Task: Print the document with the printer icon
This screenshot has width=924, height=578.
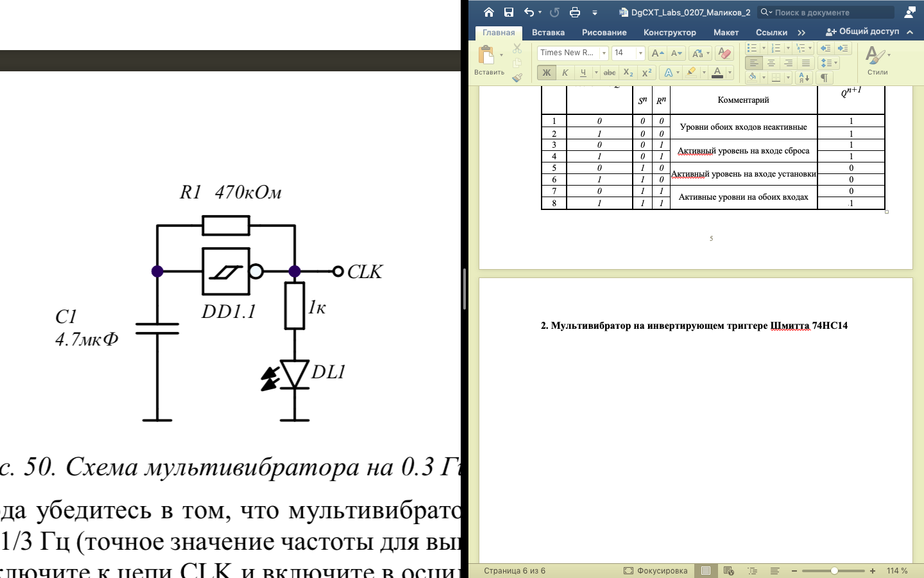Action: [575, 12]
